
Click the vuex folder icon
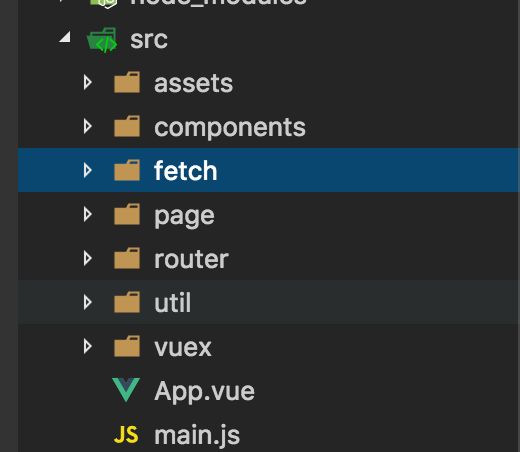[127, 346]
